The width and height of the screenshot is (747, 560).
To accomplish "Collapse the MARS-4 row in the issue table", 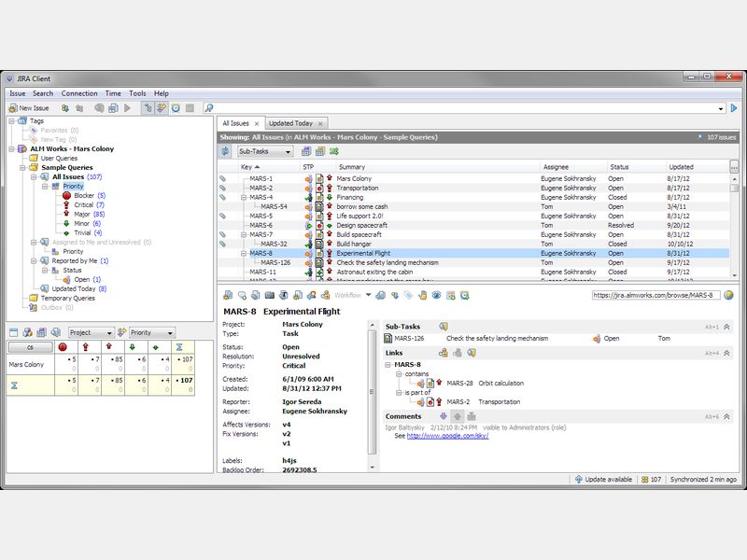I will coord(244,198).
